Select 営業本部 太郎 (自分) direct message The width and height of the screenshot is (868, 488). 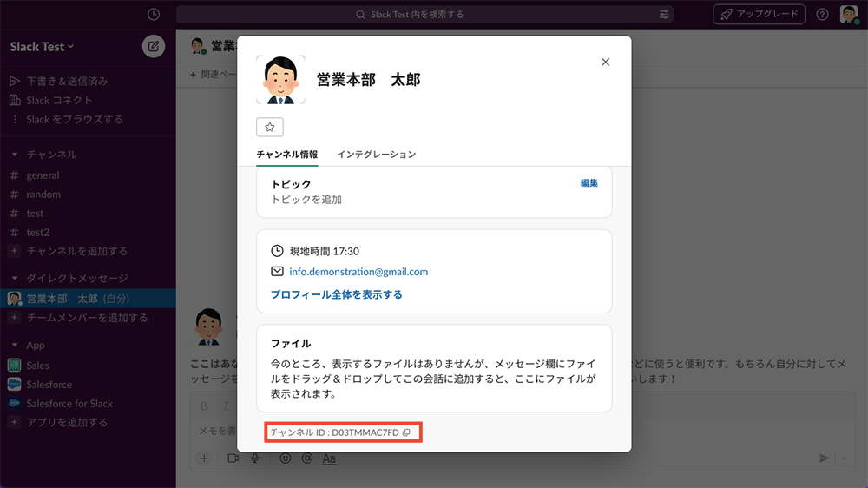coord(88,299)
